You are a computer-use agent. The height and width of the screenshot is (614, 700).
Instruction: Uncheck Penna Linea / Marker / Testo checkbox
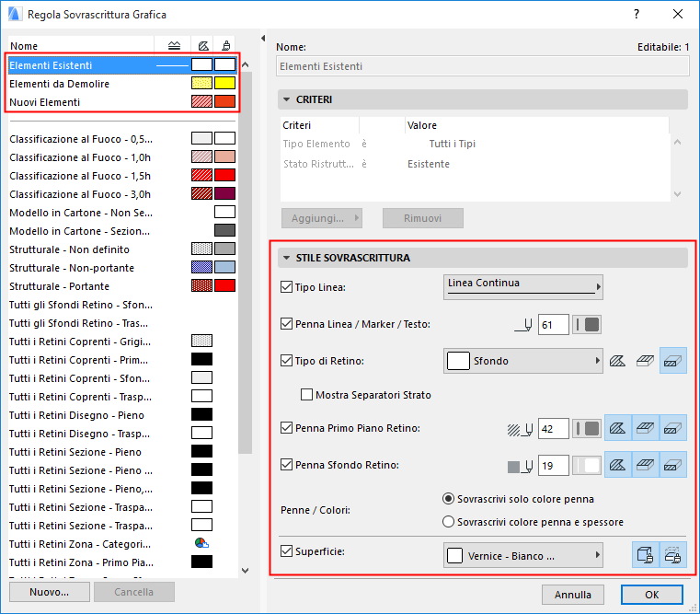pos(286,323)
